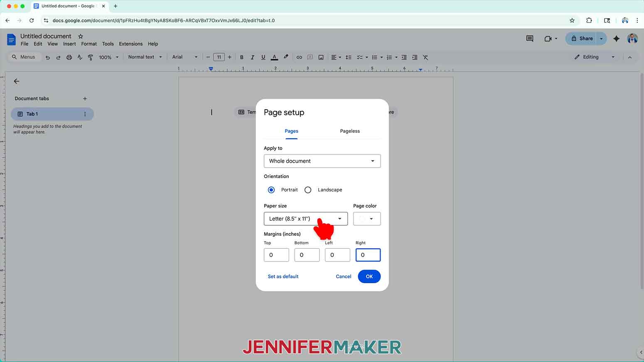Open the Page color picker
This screenshot has height=362, width=644.
[x=367, y=219]
